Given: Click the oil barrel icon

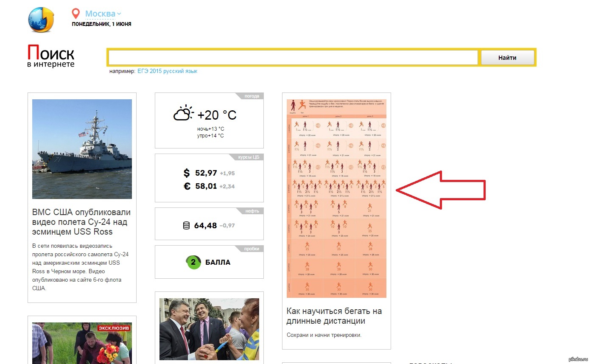Looking at the screenshot, I should [x=186, y=226].
